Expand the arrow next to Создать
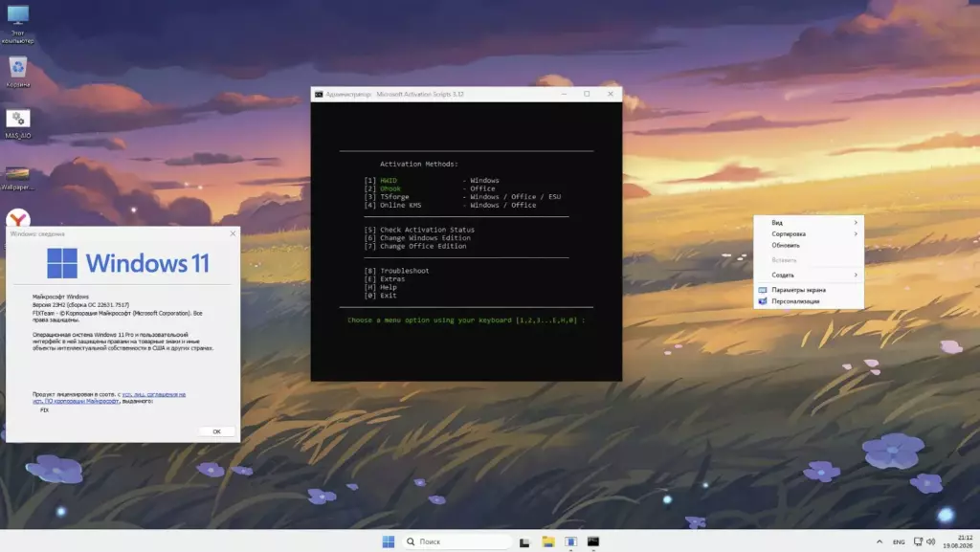980x552 pixels. (856, 275)
